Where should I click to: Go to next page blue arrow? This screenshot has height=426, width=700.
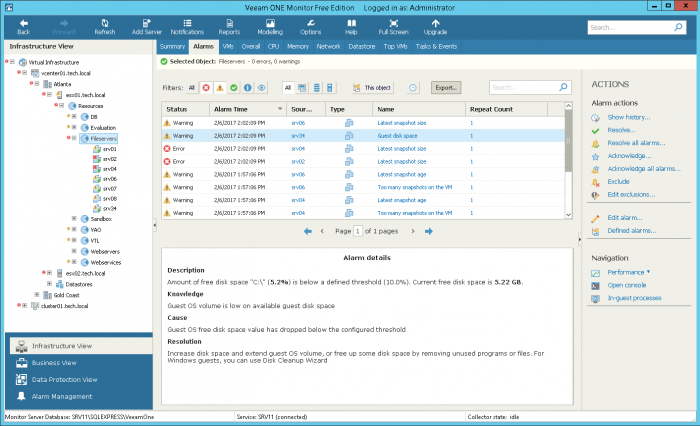click(429, 231)
